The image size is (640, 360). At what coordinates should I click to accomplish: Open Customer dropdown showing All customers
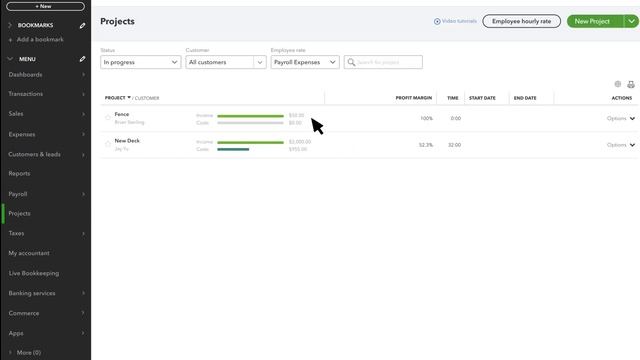pyautogui.click(x=226, y=62)
